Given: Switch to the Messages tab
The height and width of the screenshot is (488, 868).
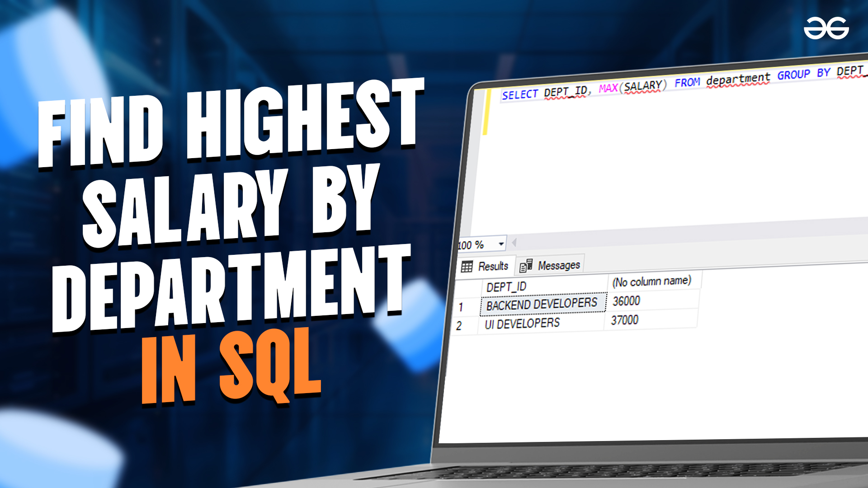Looking at the screenshot, I should pos(558,265).
